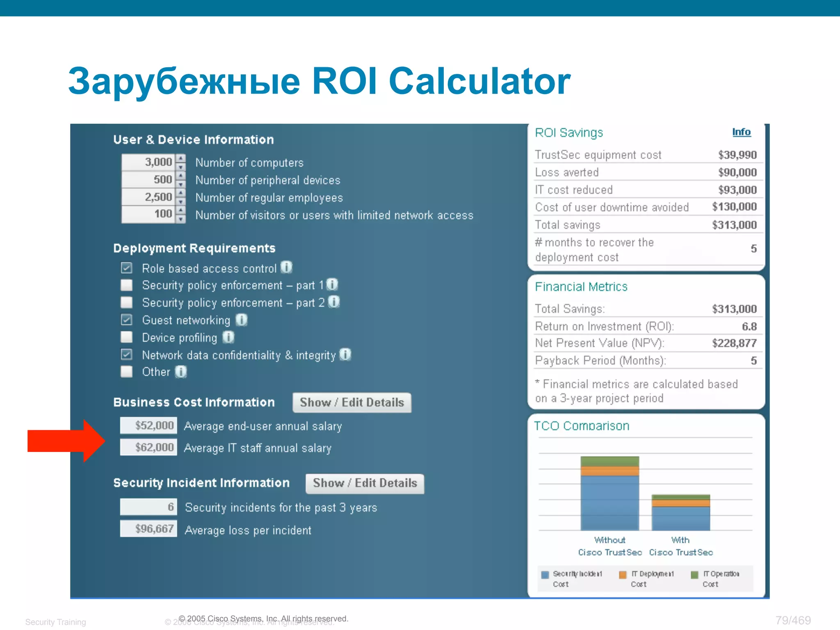Increase Number of regular employees up arrow
The width and height of the screenshot is (840, 630).
coord(180,193)
